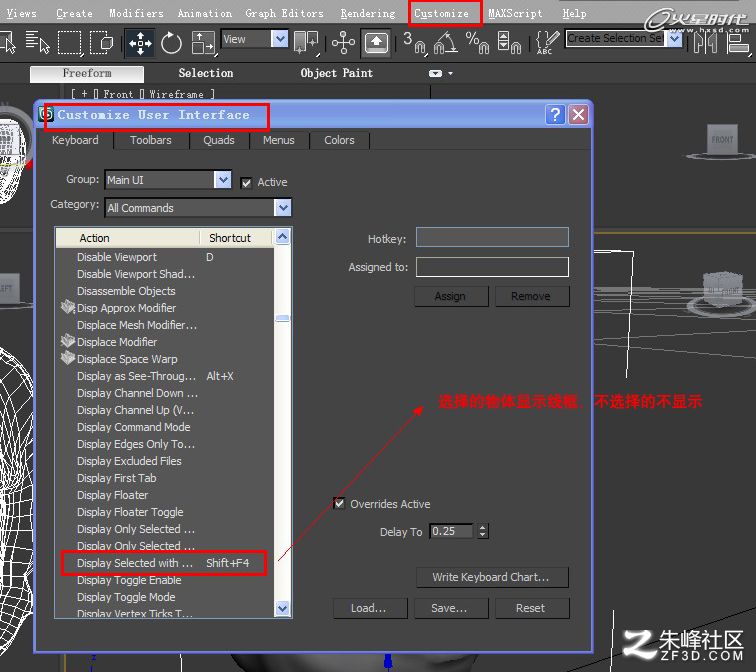Click the Use Pivot Point Center icon
The width and height of the screenshot is (756, 672).
pyautogui.click(x=306, y=42)
